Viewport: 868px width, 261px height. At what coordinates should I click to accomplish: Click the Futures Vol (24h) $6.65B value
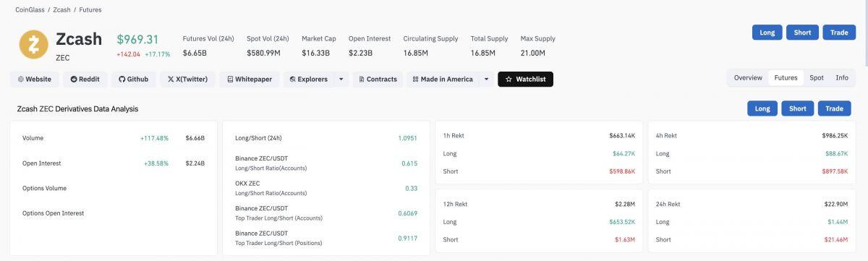195,53
